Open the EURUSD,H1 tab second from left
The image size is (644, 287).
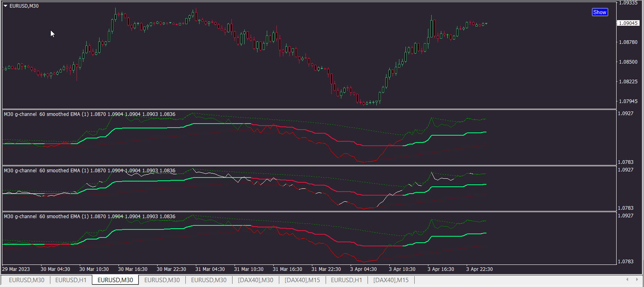(71, 280)
